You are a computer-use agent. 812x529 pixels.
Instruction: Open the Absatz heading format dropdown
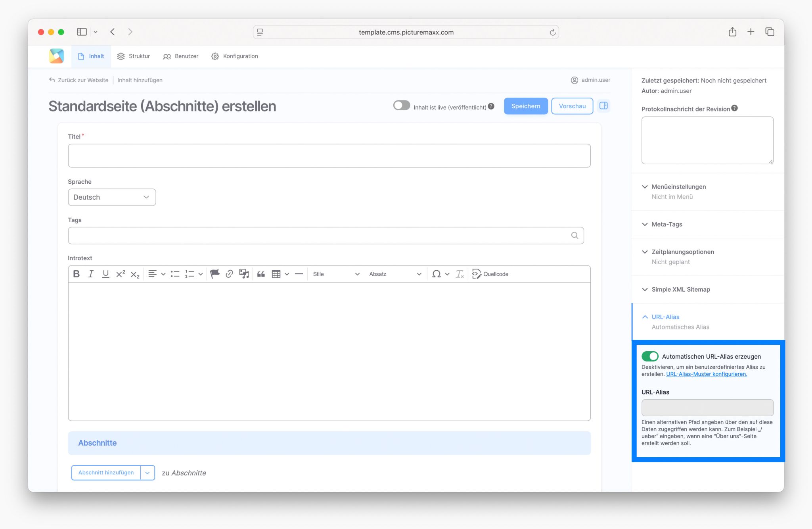click(x=395, y=274)
